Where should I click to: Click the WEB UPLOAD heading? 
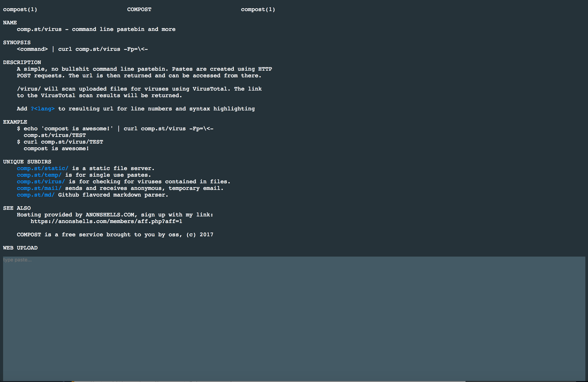point(20,248)
